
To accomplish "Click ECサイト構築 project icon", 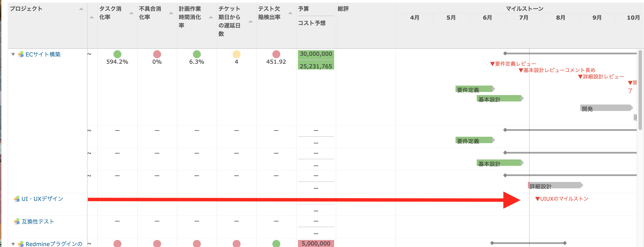I will coord(21,54).
